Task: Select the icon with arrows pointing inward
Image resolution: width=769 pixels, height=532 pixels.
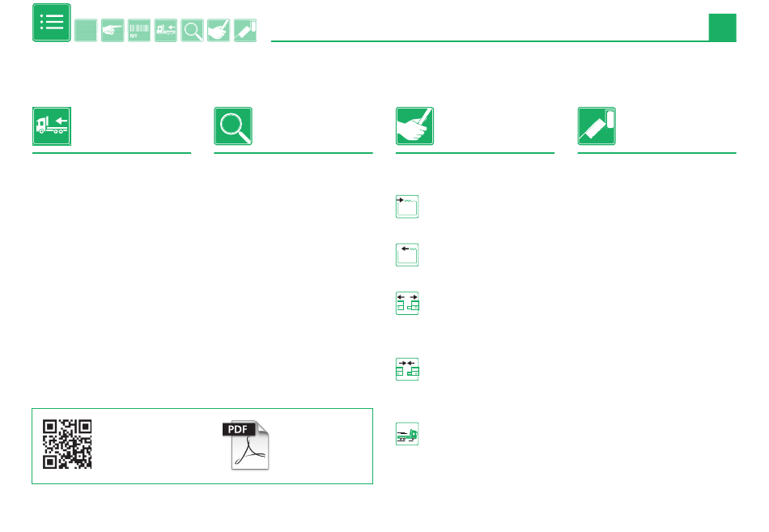Action: 407,369
